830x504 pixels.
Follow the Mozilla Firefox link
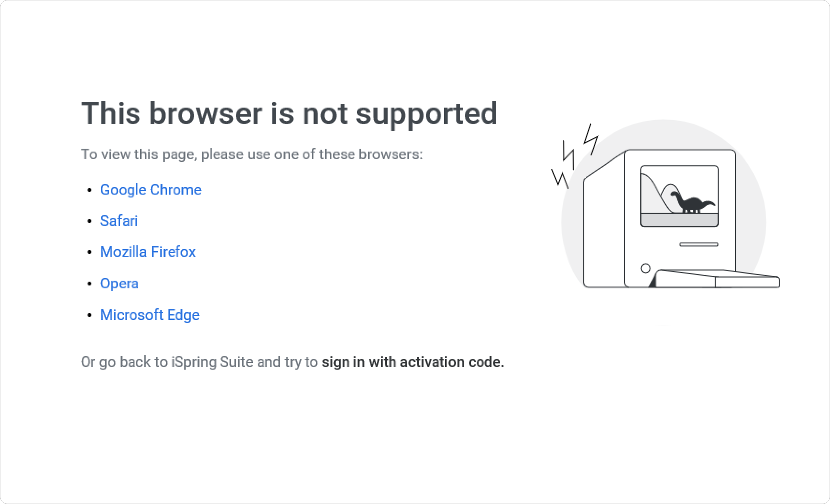coord(148,252)
